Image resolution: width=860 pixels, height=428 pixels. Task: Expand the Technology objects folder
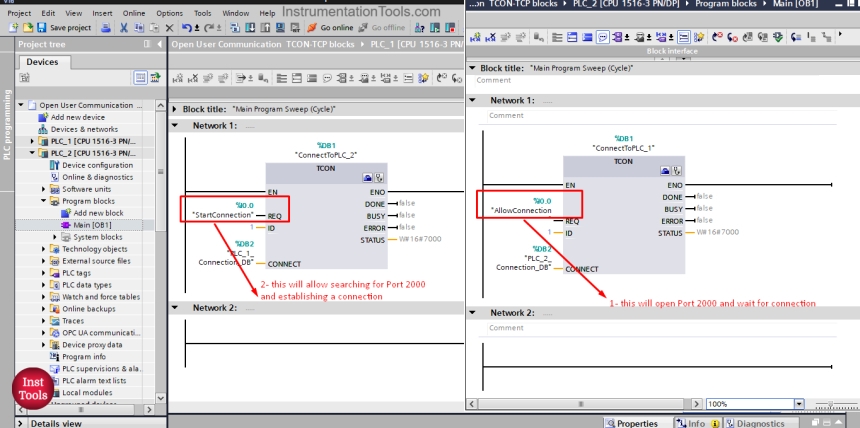point(43,249)
